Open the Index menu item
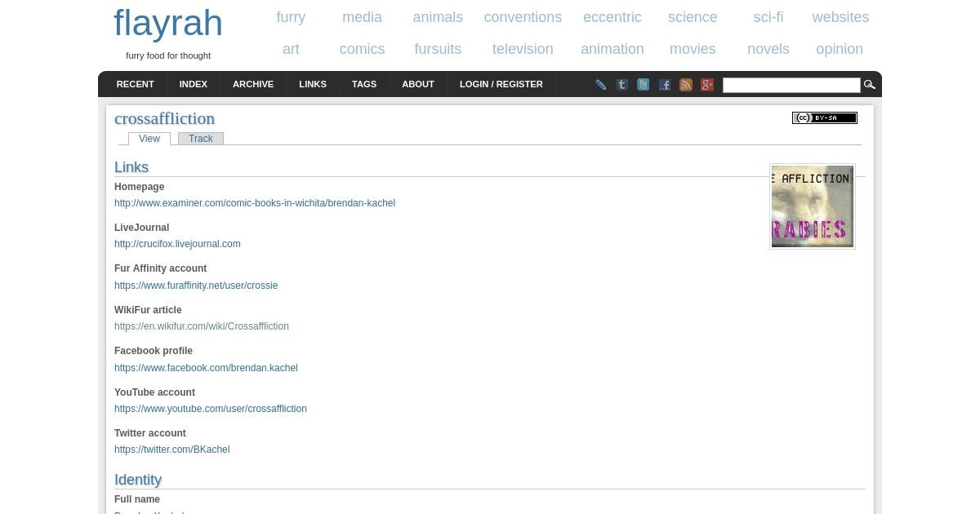The width and height of the screenshot is (980, 514). (194, 84)
